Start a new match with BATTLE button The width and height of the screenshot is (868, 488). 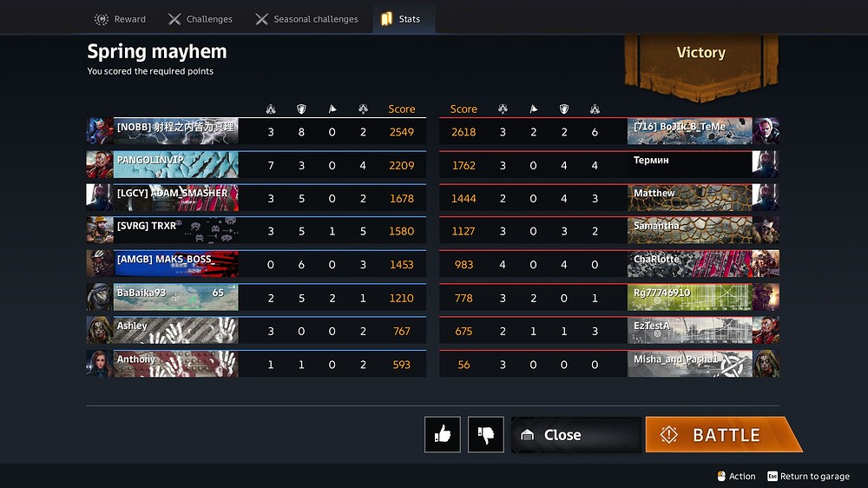(x=722, y=435)
